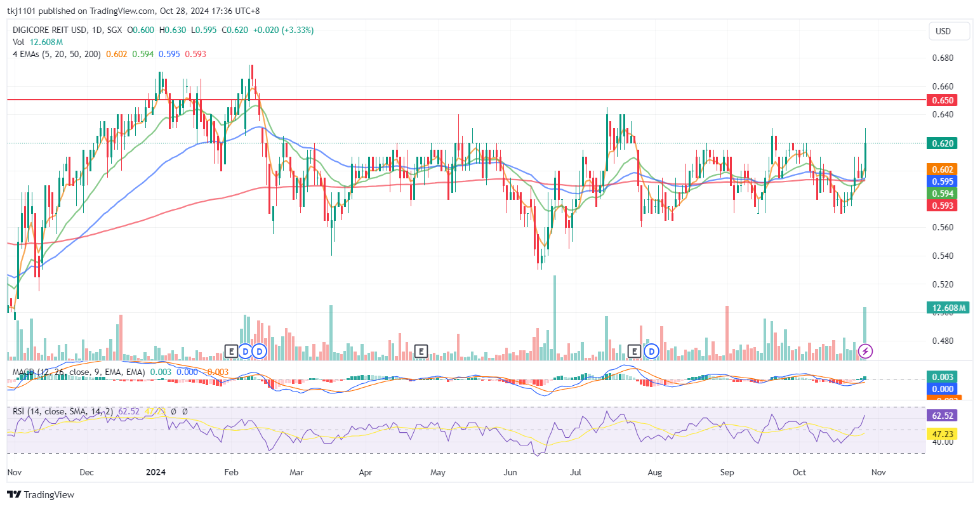Viewport: 980px width, 507px height.
Task: Click the +0.020 (+3.33%) change value
Action: click(283, 30)
